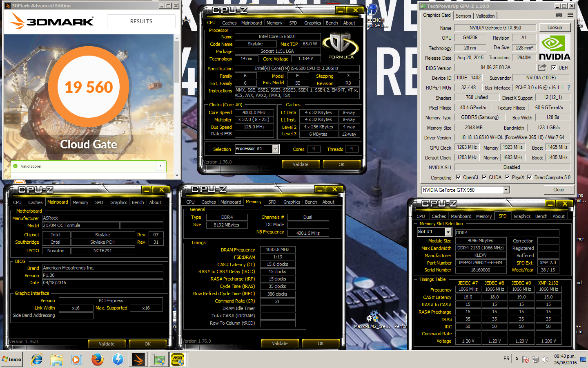Click OK in the Mainboard CPU-Z window
This screenshot has height=368, width=588.
tap(148, 344)
